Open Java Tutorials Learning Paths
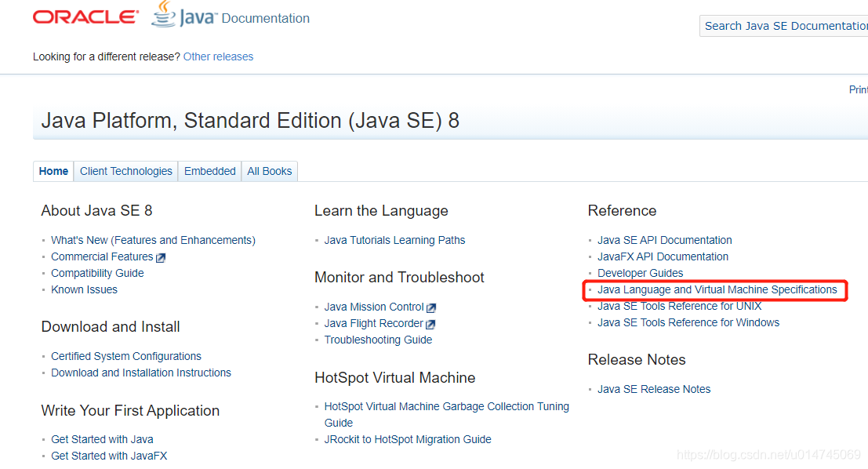This screenshot has height=469, width=868. (x=394, y=240)
